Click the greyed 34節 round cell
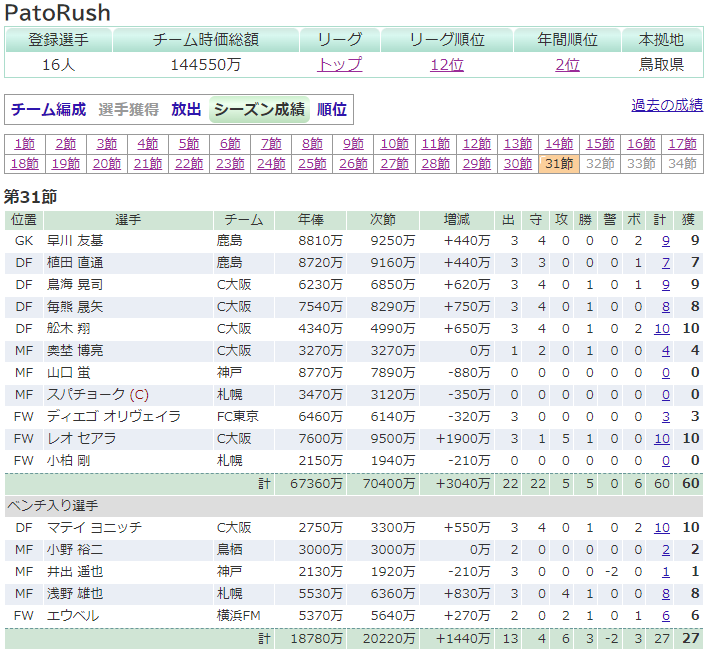 point(682,164)
